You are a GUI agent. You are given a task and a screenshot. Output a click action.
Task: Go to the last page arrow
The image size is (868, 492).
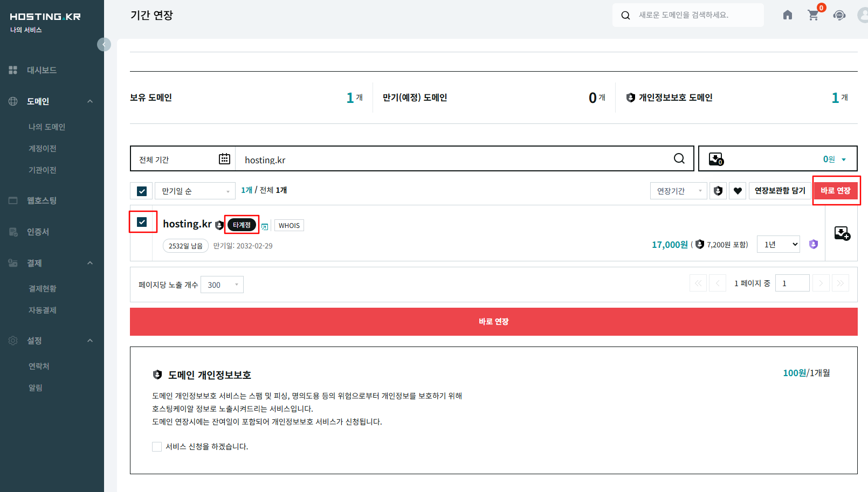click(x=841, y=283)
